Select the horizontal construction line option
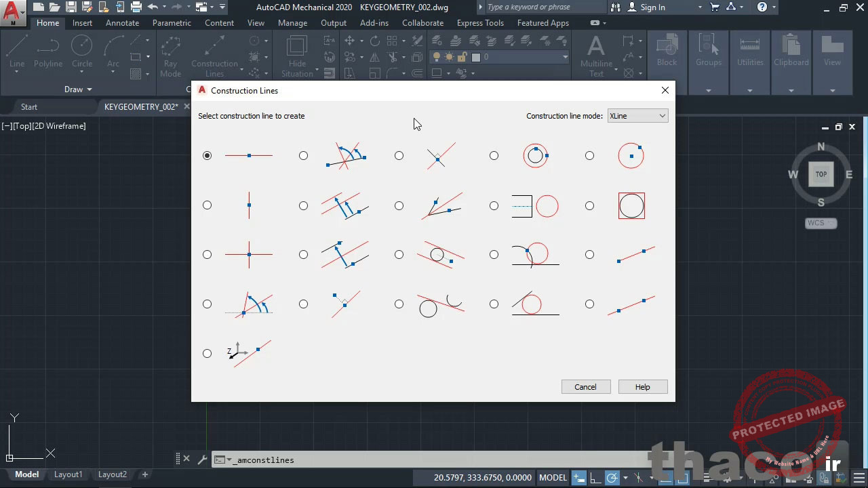 [207, 155]
